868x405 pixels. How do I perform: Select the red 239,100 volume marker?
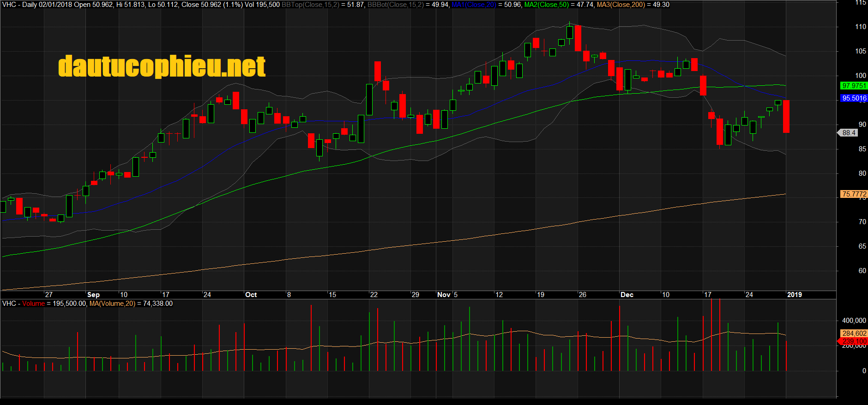[854, 341]
